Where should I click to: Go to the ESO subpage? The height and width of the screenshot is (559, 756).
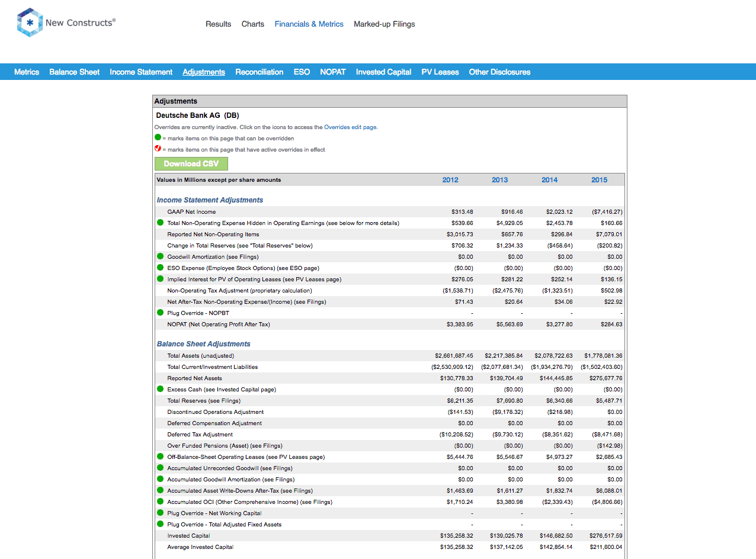302,72
